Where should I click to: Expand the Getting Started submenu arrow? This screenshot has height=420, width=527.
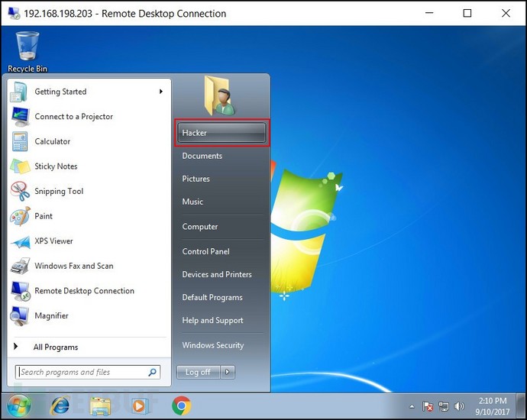(x=161, y=92)
